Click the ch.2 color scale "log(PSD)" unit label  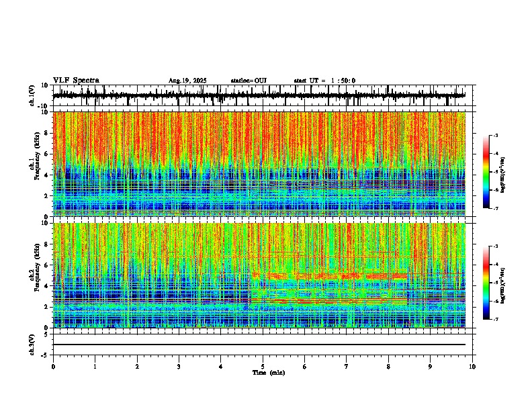502,285
